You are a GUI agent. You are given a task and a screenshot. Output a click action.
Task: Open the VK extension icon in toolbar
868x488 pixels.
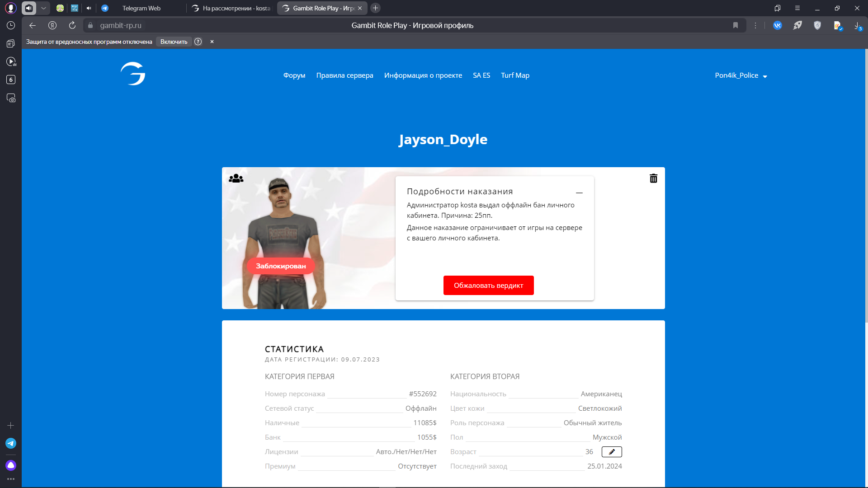(778, 25)
